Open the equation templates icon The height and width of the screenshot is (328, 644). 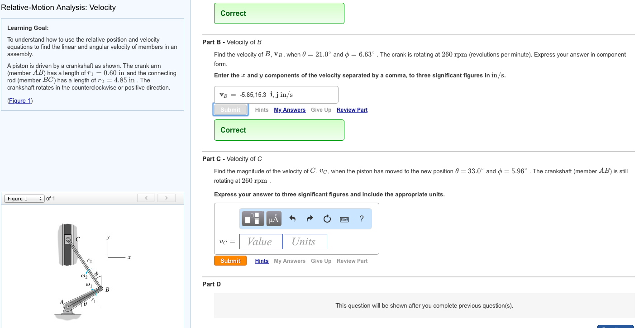pos(252,219)
